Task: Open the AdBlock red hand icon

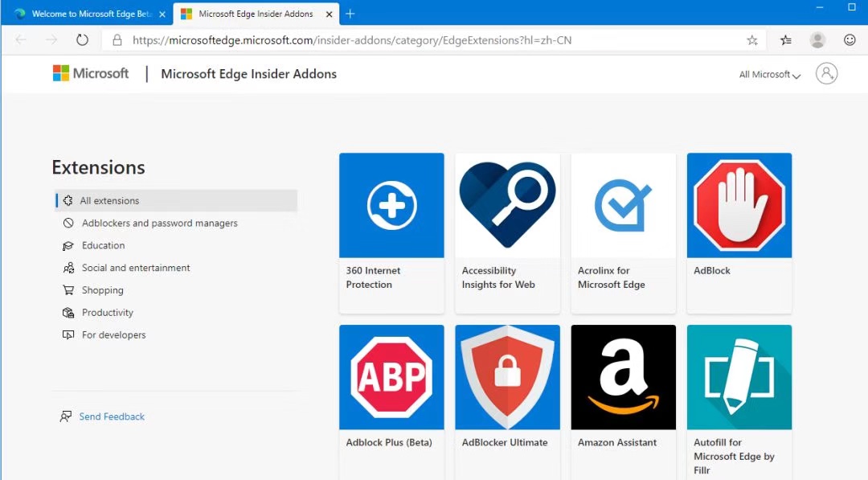Action: click(739, 205)
